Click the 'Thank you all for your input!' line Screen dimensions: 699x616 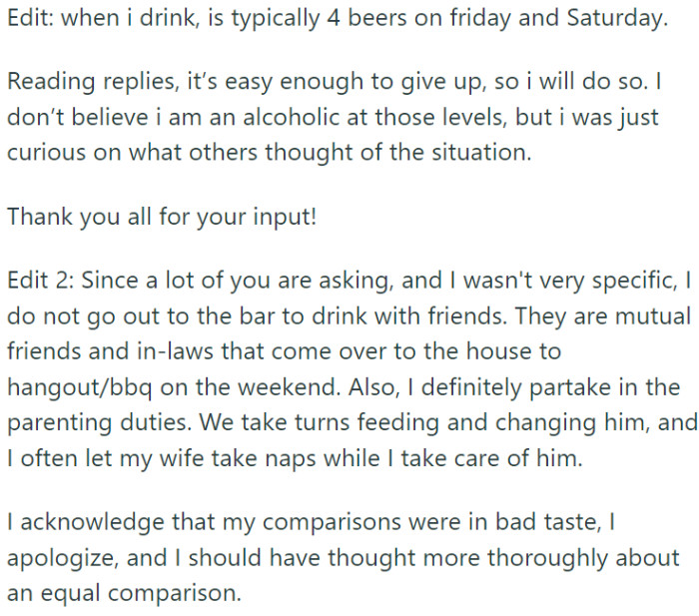[162, 217]
